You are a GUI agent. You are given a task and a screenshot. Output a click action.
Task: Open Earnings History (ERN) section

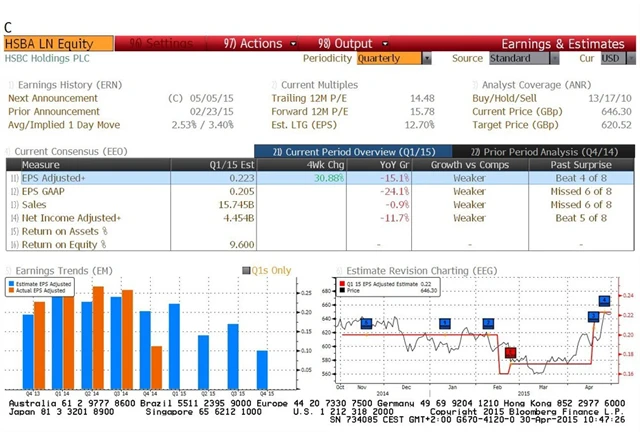[x=62, y=85]
